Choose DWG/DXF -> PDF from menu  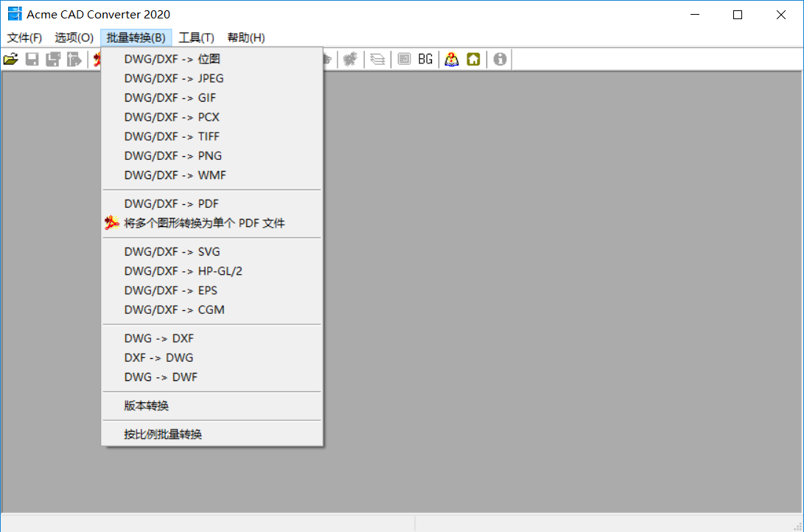tap(171, 204)
